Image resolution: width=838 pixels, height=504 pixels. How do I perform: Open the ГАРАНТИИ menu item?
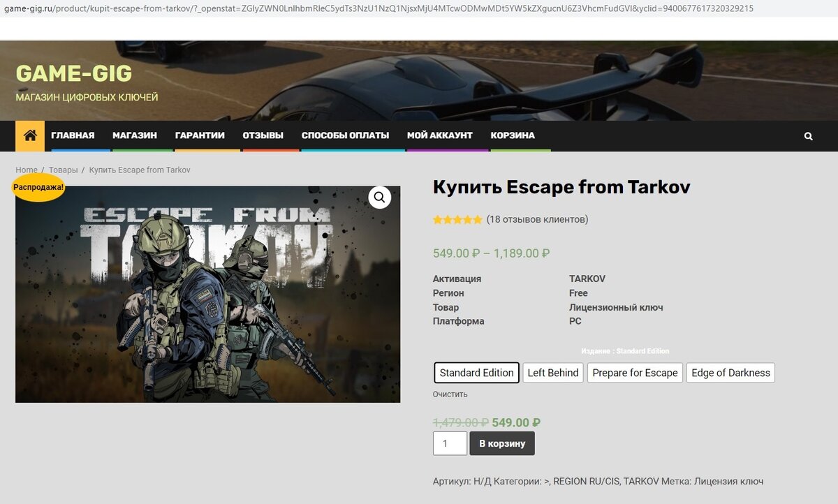click(x=200, y=135)
